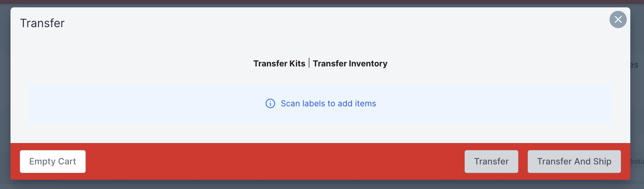Click the divider between Kits and Inventory
This screenshot has width=644, height=189.
point(309,63)
